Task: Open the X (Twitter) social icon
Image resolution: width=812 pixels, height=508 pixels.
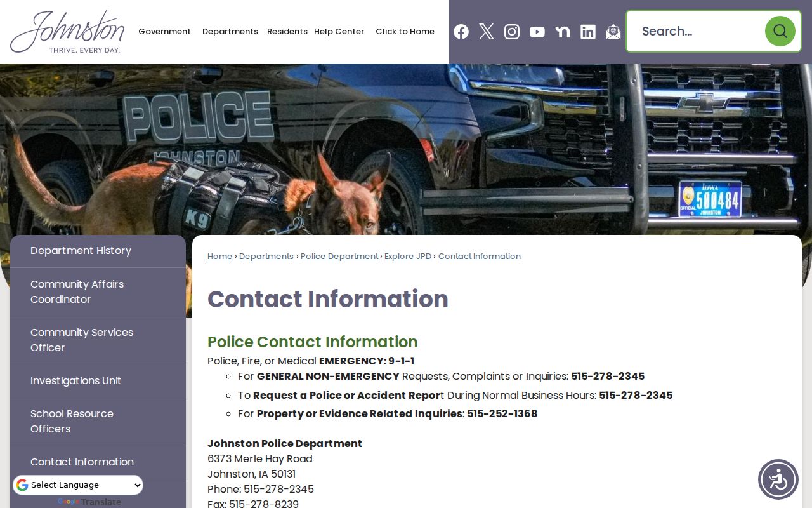Action: [487, 32]
